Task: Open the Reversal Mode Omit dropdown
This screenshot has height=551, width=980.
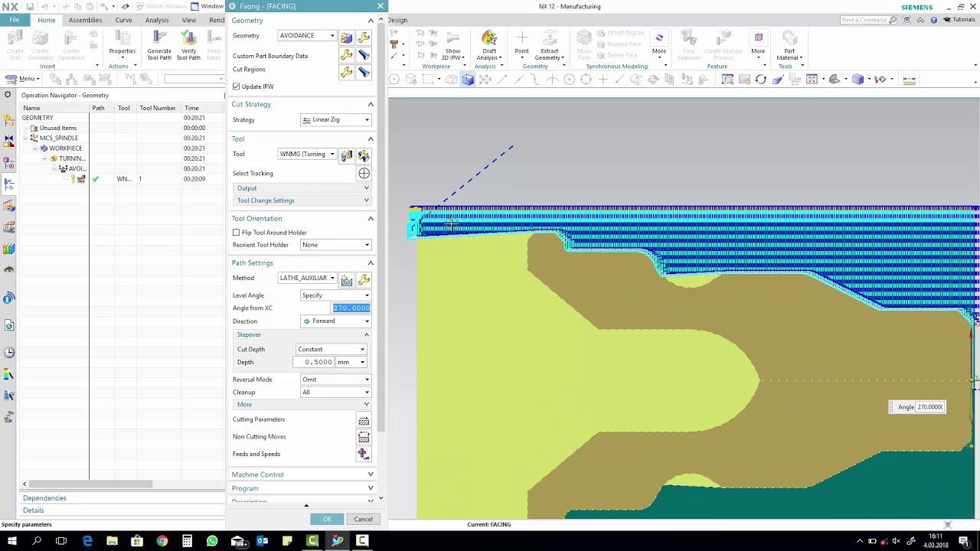Action: 335,380
